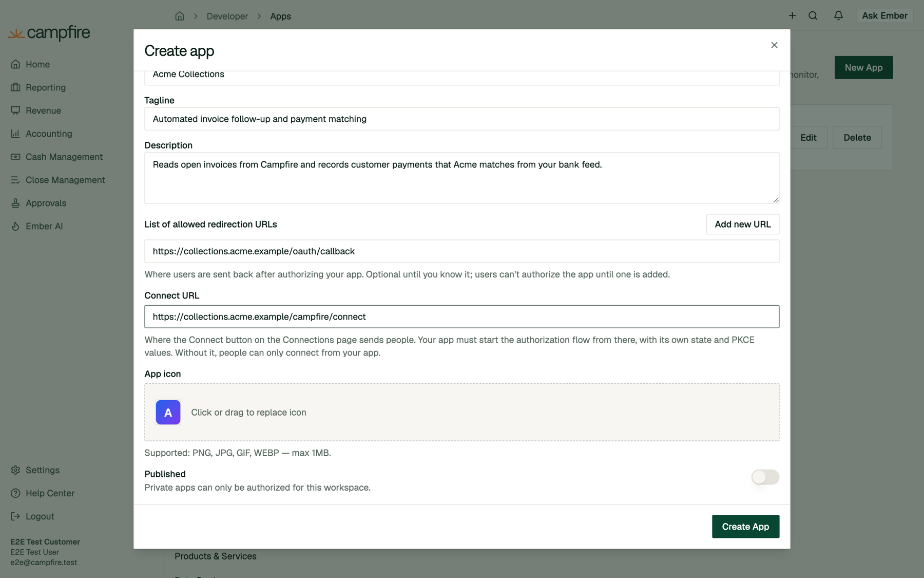This screenshot has width=924, height=578.
Task: Close the Create app dialog
Action: (x=774, y=45)
